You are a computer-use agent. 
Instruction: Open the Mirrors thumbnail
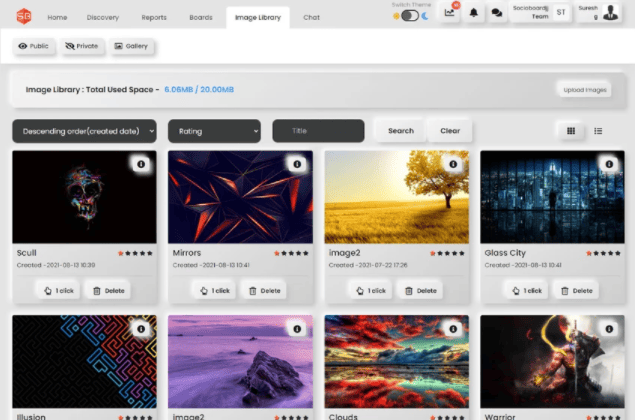(x=241, y=197)
